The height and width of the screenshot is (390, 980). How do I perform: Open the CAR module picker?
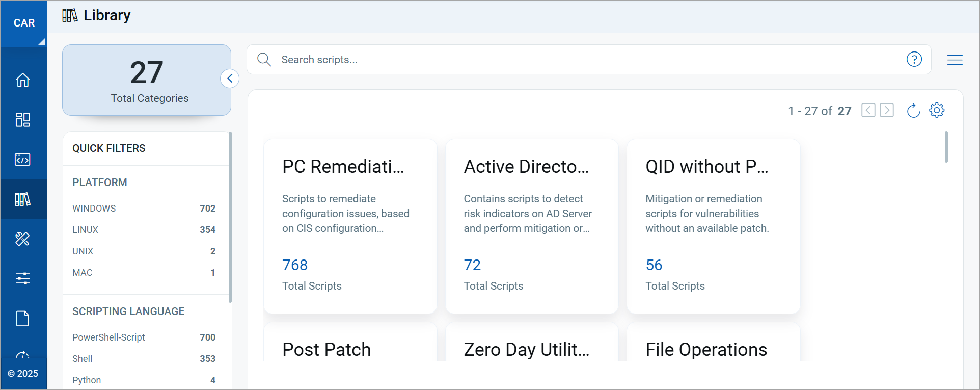click(24, 23)
